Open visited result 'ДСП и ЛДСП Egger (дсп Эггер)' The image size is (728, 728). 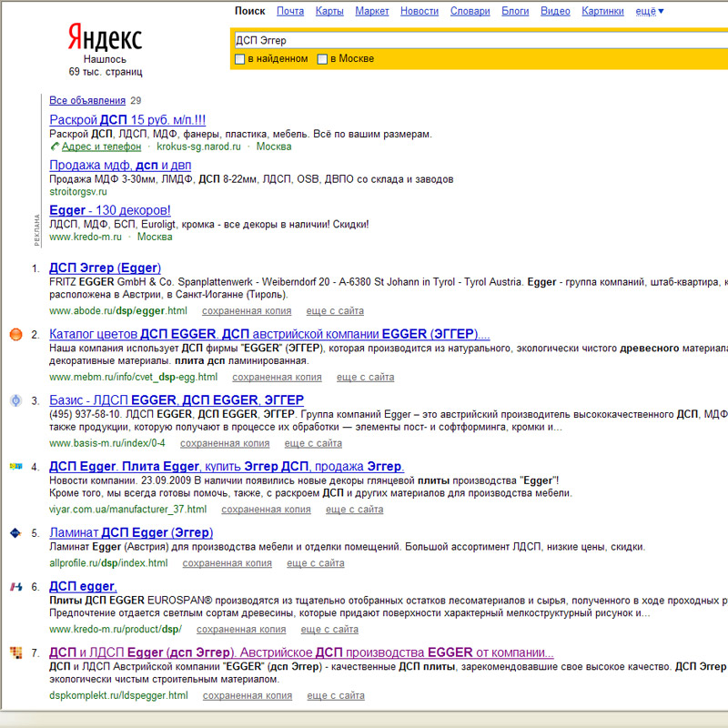click(301, 652)
